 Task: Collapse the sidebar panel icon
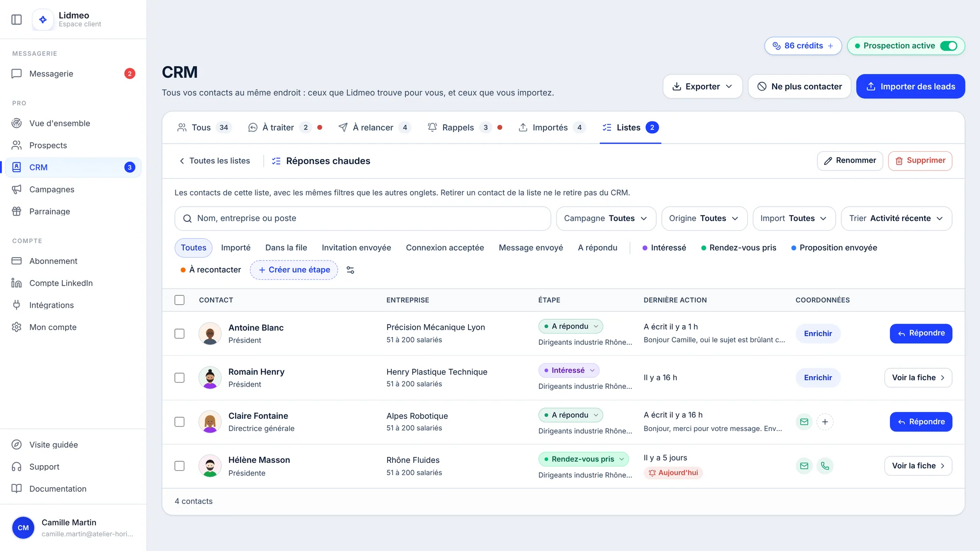[x=17, y=20]
